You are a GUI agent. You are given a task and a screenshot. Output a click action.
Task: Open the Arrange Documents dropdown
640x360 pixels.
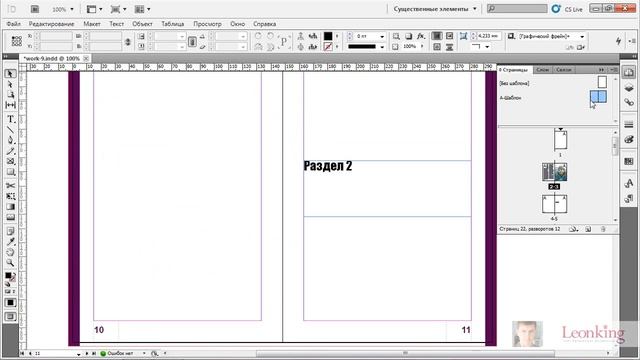click(142, 9)
